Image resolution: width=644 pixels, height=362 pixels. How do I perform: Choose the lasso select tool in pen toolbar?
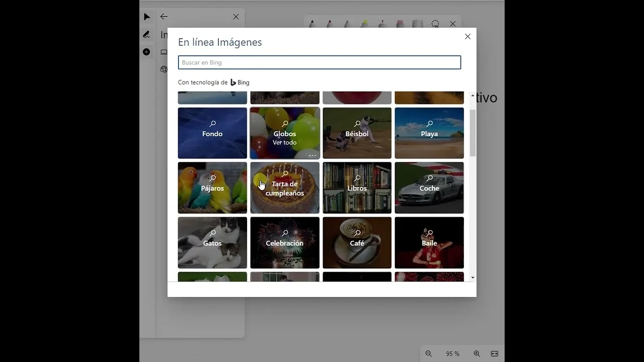[x=435, y=24]
